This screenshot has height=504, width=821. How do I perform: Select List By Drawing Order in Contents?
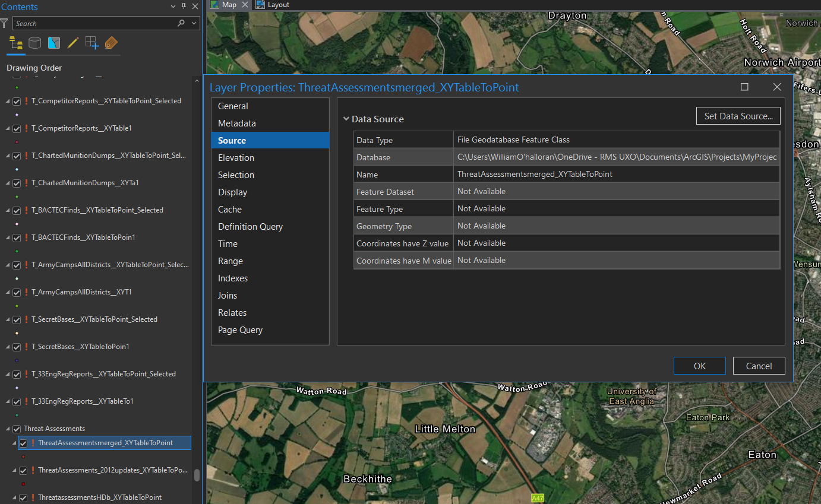[15, 43]
